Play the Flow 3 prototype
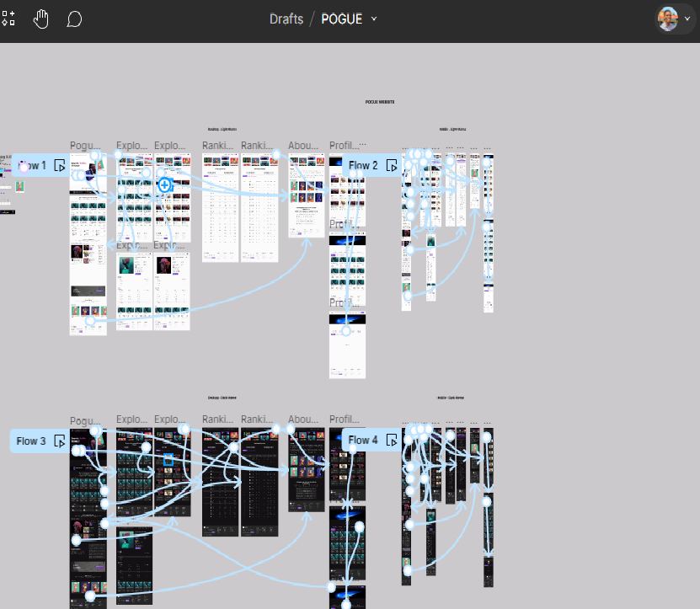 [x=60, y=441]
